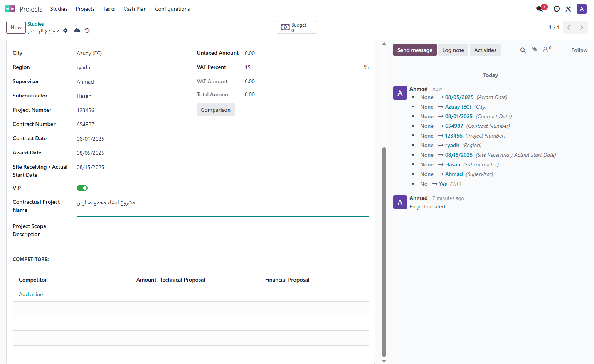This screenshot has width=594, height=364.
Task: Edit the Project Number field 123456
Action: point(131,110)
